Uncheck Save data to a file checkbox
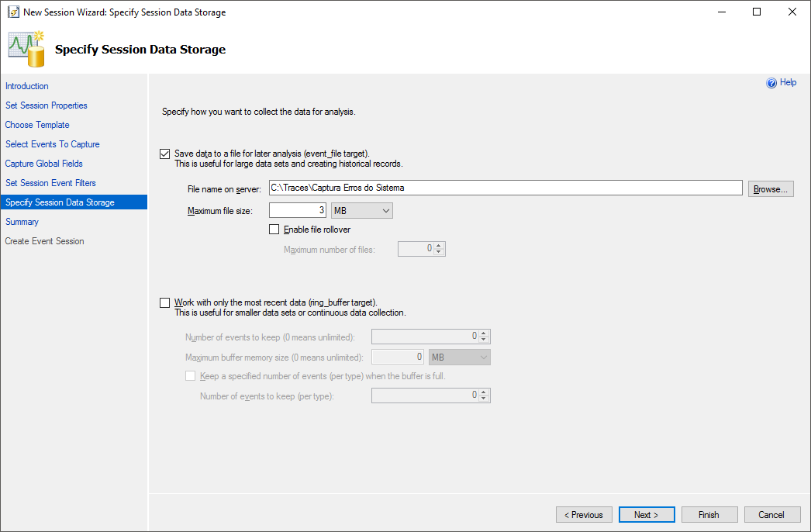Image resolution: width=811 pixels, height=532 pixels. (x=164, y=154)
